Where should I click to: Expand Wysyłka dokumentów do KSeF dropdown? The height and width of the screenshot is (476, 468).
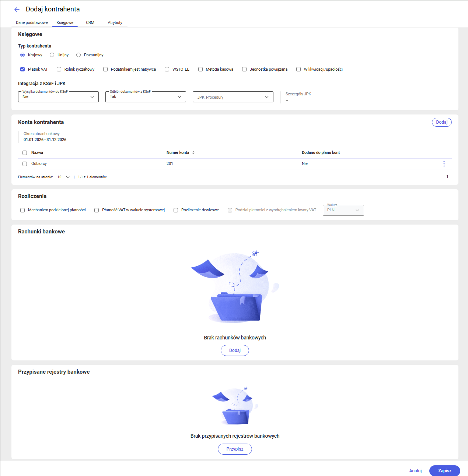[58, 97]
